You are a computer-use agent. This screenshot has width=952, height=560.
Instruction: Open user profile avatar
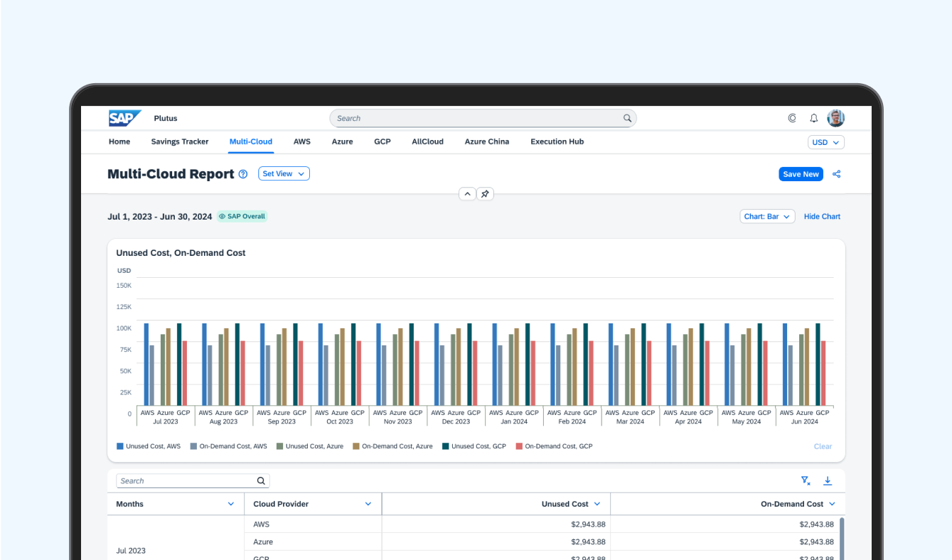click(x=836, y=119)
